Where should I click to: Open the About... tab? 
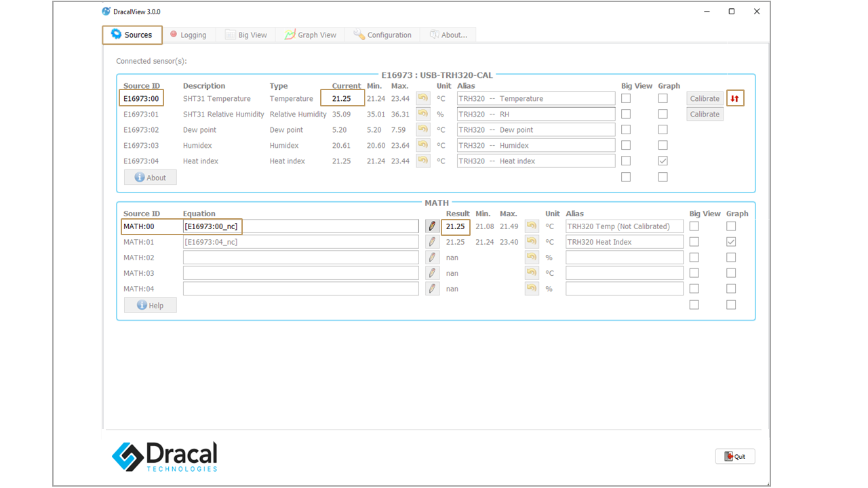click(448, 35)
